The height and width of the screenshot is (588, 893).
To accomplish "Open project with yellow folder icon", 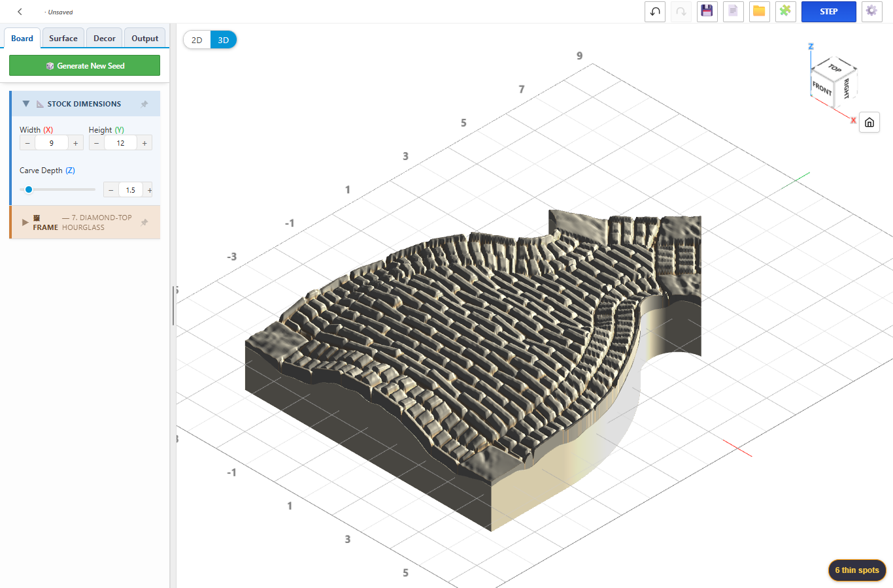I will tap(759, 11).
